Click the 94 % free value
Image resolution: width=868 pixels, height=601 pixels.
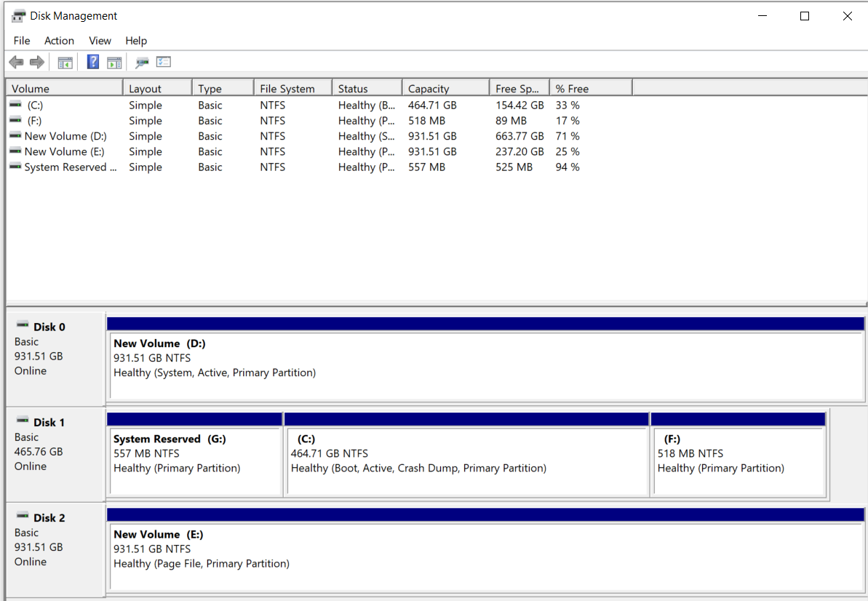[x=568, y=167]
